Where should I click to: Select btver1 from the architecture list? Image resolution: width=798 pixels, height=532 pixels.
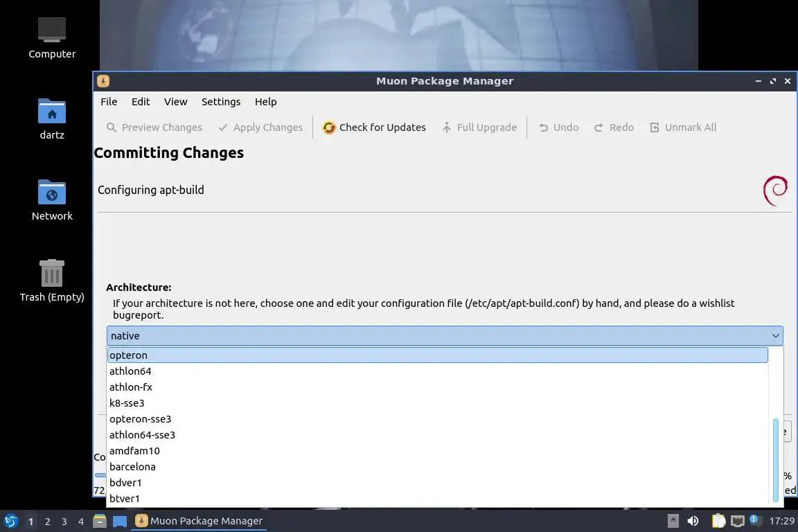(437, 498)
